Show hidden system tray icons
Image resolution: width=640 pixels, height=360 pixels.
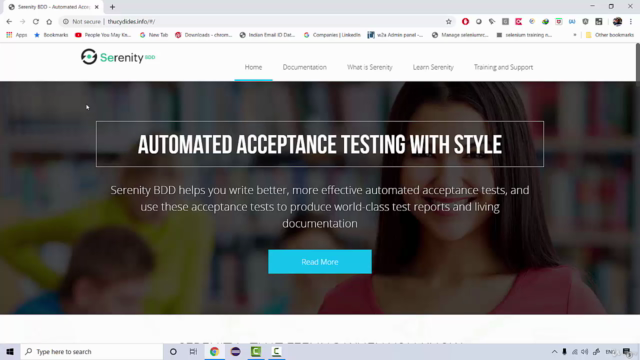coord(554,352)
